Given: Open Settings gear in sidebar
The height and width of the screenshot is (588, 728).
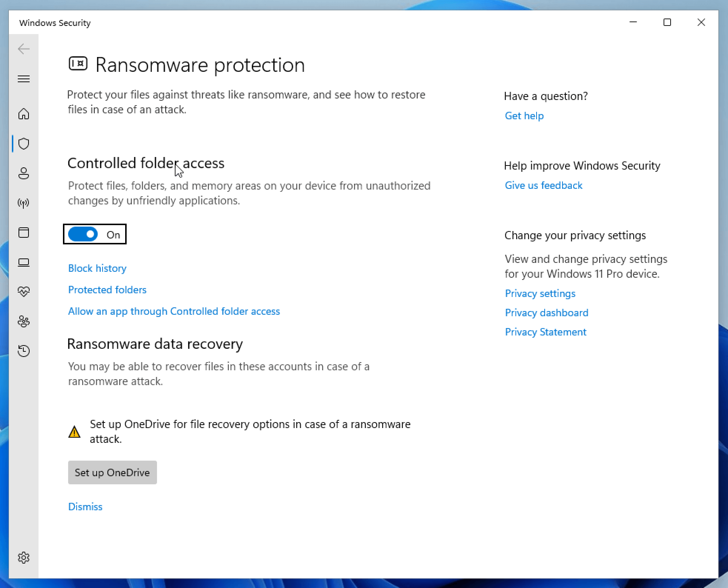Looking at the screenshot, I should [x=24, y=557].
